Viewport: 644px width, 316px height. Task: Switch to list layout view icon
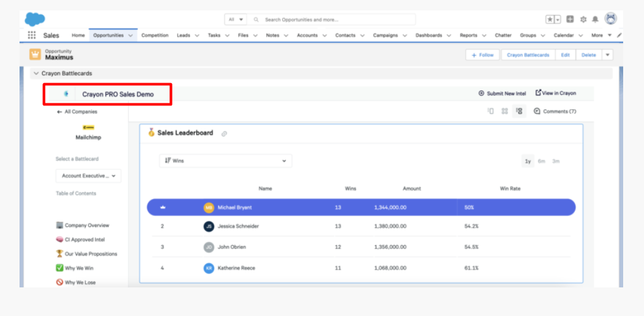coord(519,111)
